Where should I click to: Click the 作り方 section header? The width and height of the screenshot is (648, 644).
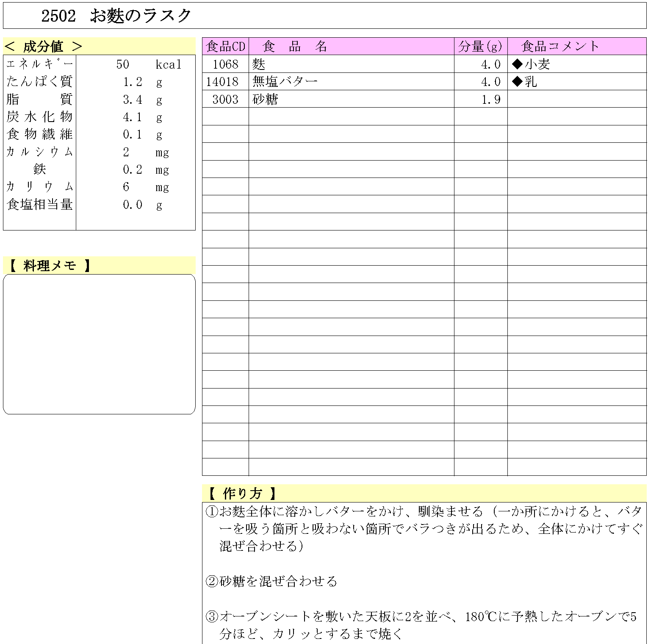click(x=242, y=493)
